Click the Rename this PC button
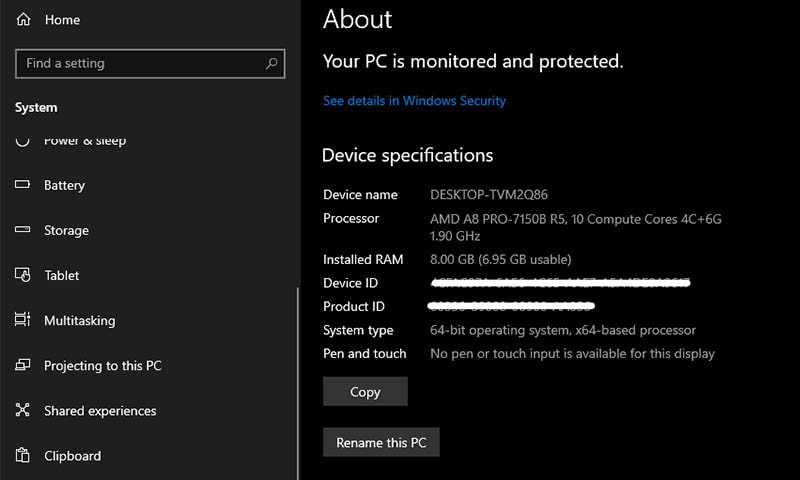 [x=381, y=443]
